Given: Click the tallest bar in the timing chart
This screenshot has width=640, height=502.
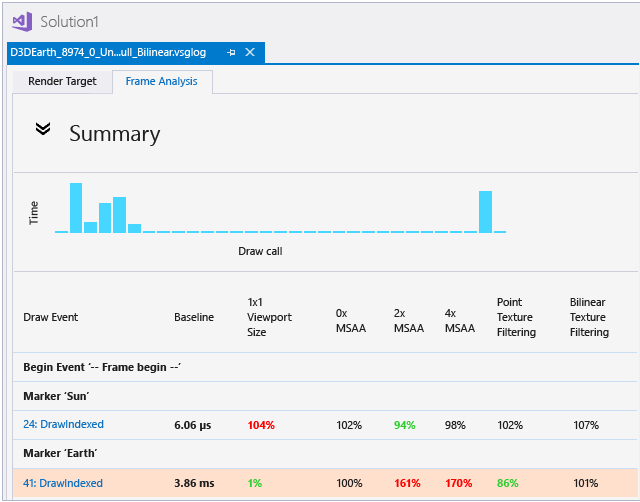Looking at the screenshot, I should pyautogui.click(x=75, y=207).
